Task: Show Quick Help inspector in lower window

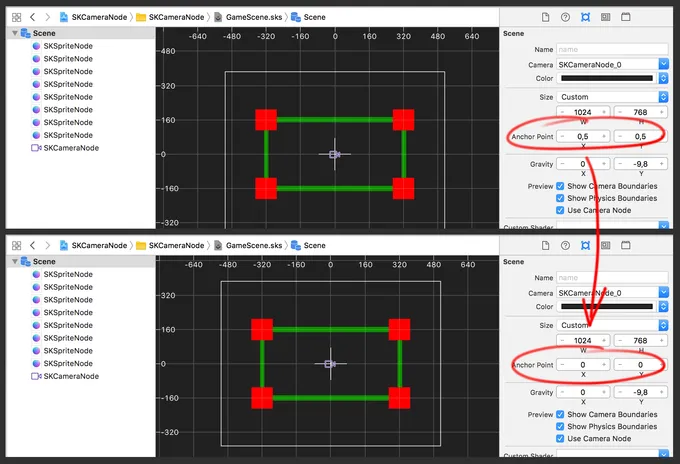Action: [x=565, y=245]
